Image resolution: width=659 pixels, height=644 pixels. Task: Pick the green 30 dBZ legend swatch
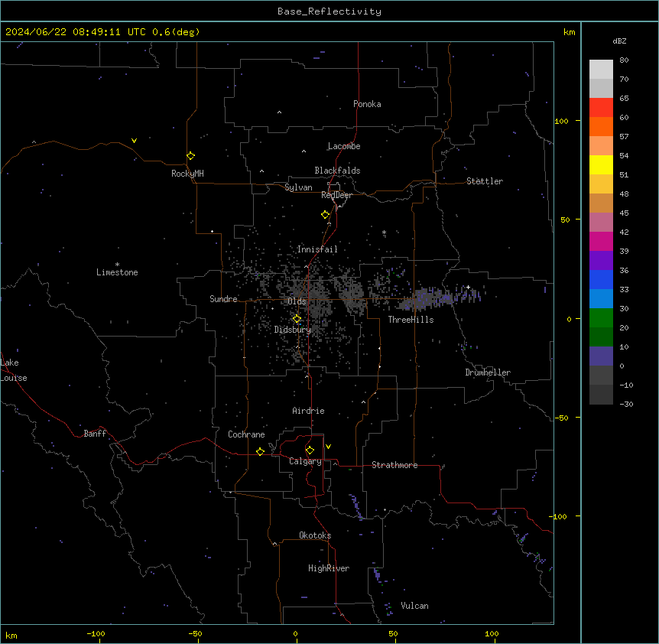click(601, 318)
